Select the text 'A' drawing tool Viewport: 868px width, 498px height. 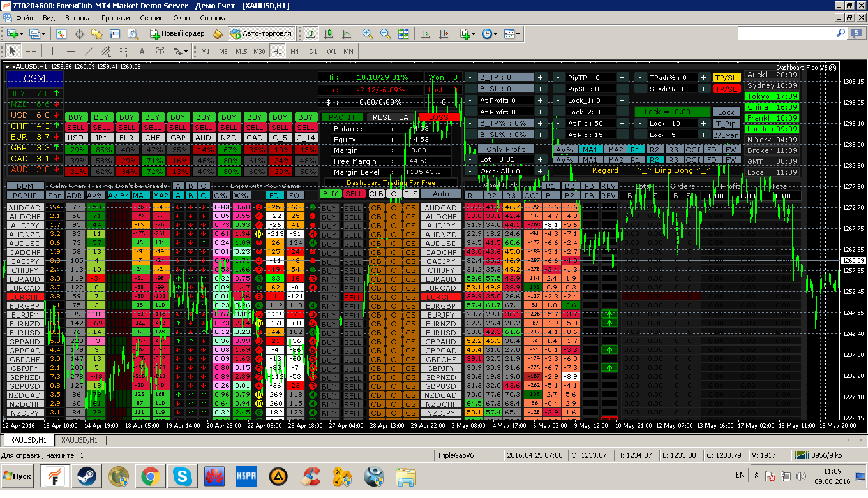click(142, 51)
